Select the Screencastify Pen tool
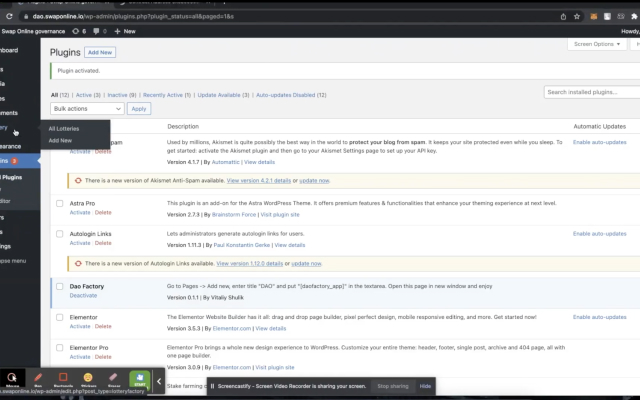Screen dimensions: 640x400 [38, 381]
